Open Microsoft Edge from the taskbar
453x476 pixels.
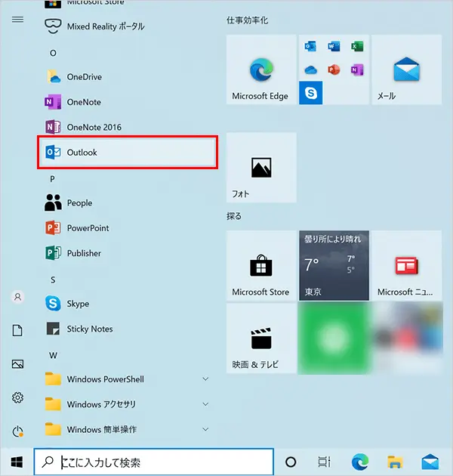pos(360,462)
